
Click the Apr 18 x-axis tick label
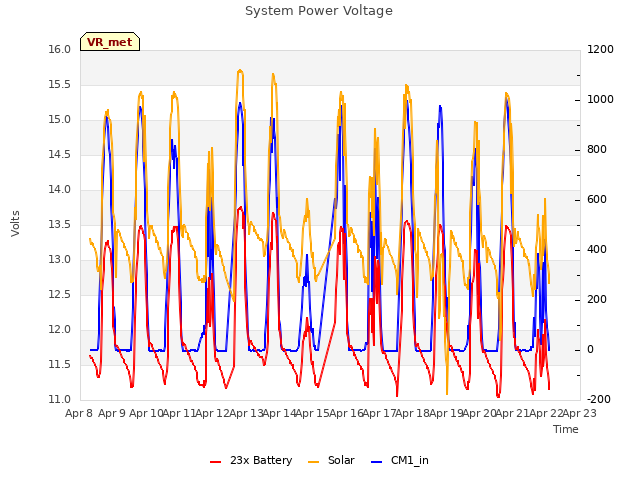point(412,413)
